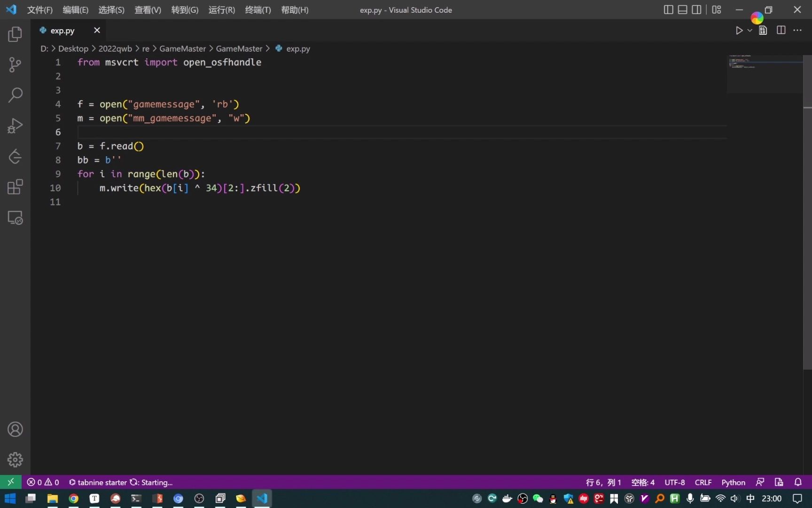Go to line via 行 6, 列 1
Screen dimensions: 812x508
[603, 482]
